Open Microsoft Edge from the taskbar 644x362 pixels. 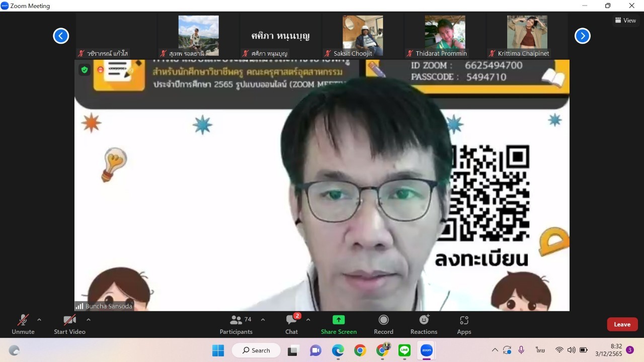tap(338, 350)
